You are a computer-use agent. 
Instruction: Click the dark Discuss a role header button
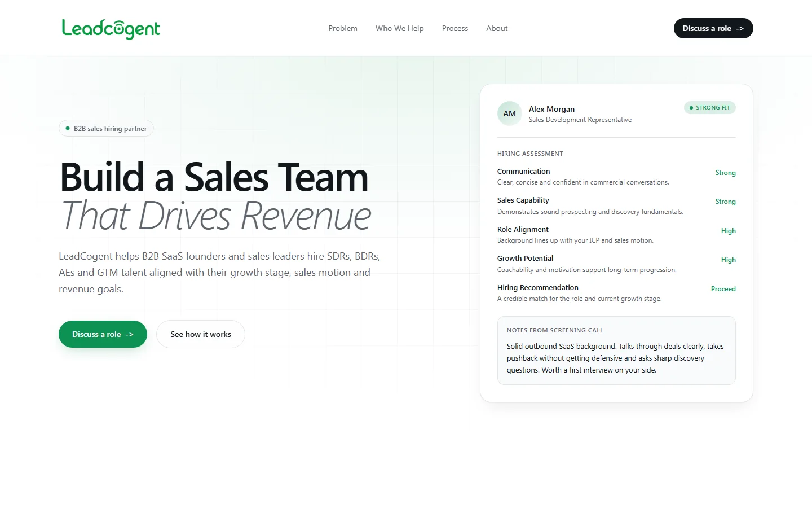click(713, 28)
